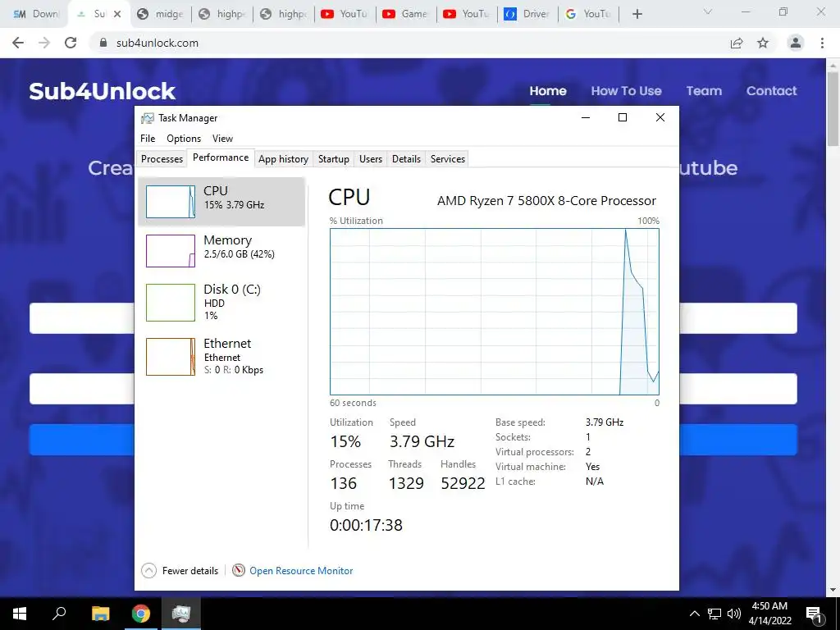Click the share page icon in Chrome

point(737,43)
